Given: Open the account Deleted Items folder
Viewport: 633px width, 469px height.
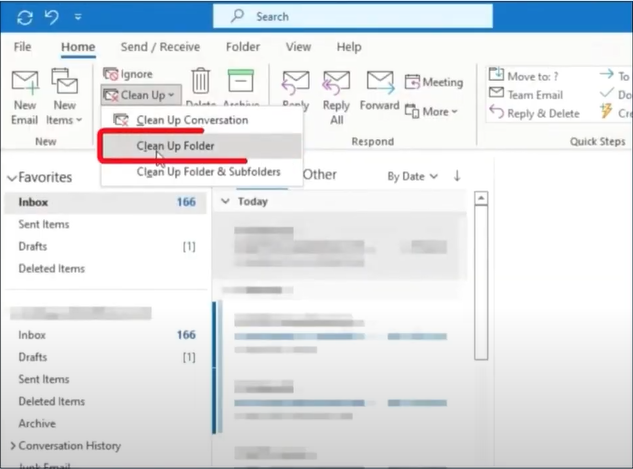Looking at the screenshot, I should [52, 401].
